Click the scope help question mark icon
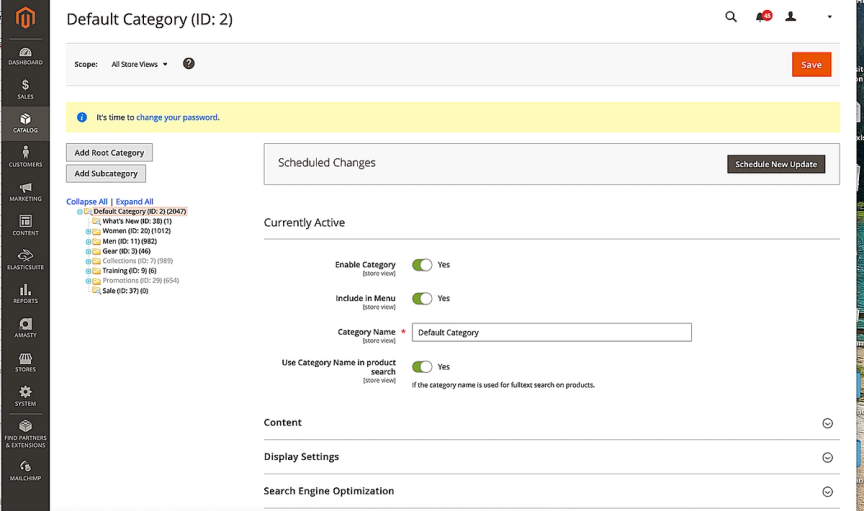This screenshot has height=511, width=864. click(188, 63)
